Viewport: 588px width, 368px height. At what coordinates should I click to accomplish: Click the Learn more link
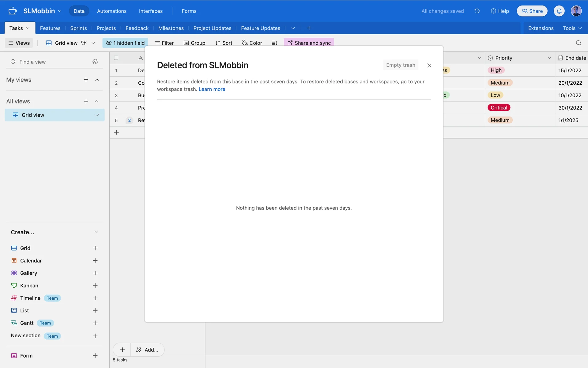212,89
